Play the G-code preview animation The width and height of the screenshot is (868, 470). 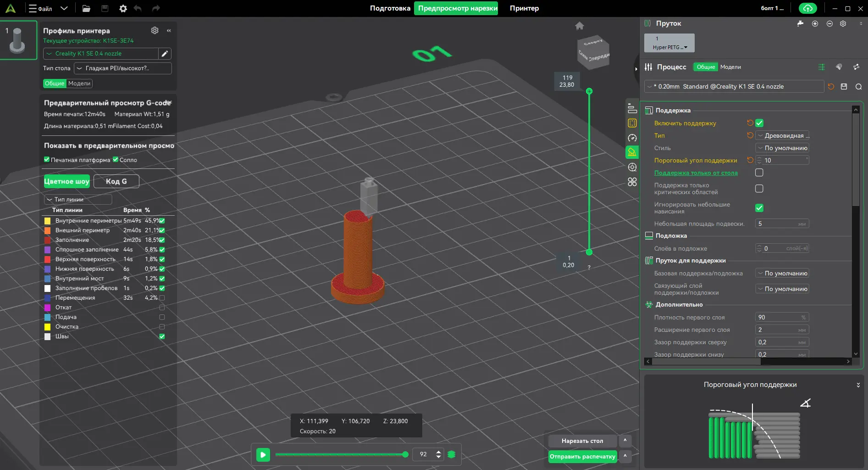[x=263, y=454]
